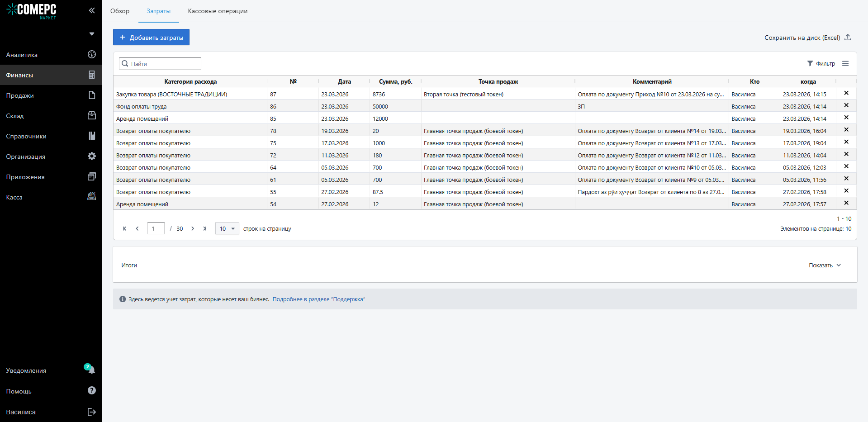The image size is (868, 422).
Task: Expand rows-per-page dropdown showing 10
Action: tap(227, 228)
